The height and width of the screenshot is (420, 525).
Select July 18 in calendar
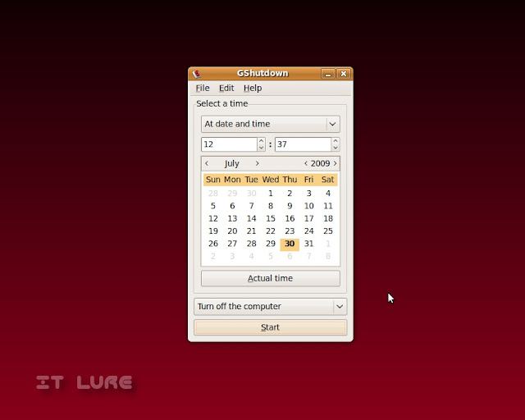(328, 219)
